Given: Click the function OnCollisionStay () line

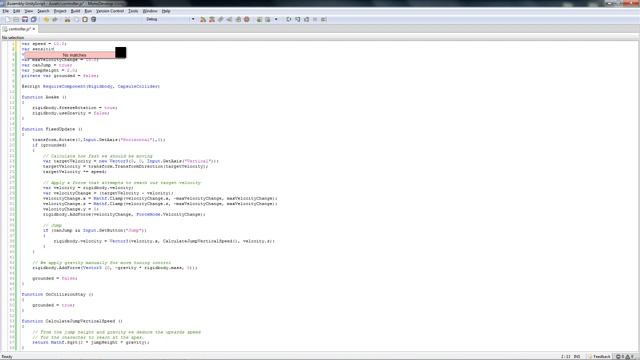Looking at the screenshot, I should tap(58, 294).
